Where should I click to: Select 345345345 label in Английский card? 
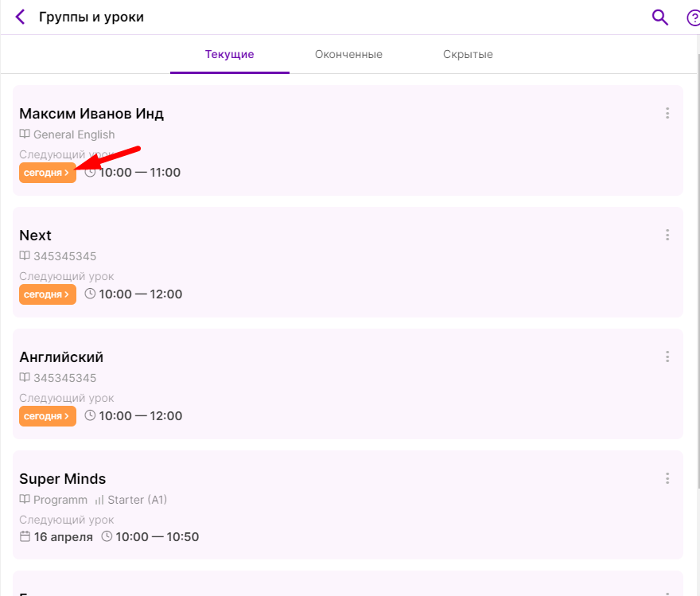coord(64,378)
